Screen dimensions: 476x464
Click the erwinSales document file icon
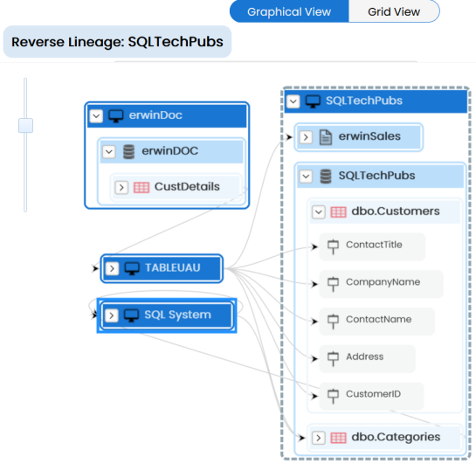pyautogui.click(x=326, y=137)
